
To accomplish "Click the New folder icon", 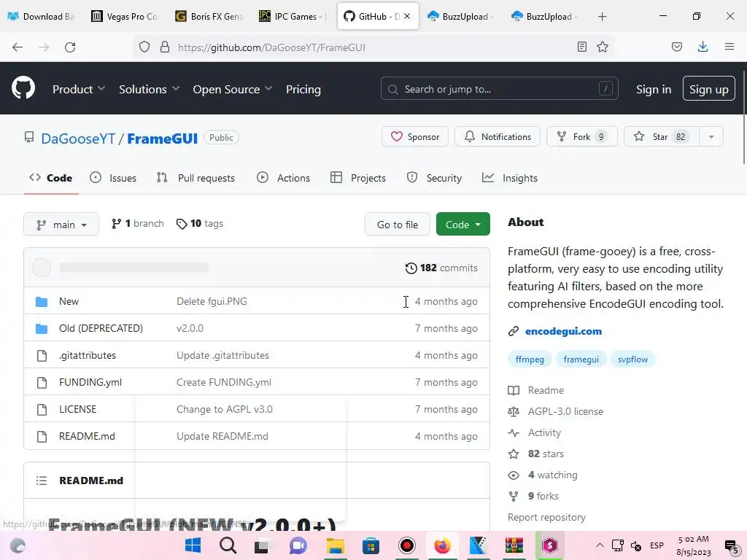I will pyautogui.click(x=42, y=302).
